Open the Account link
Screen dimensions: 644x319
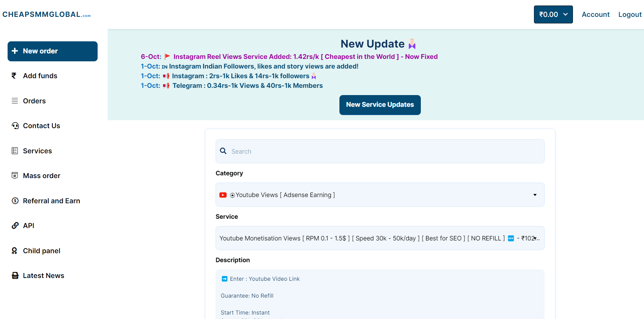pyautogui.click(x=595, y=14)
